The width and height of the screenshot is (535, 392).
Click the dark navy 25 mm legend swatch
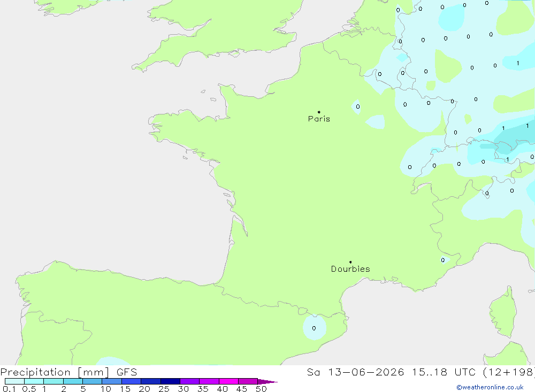pyautogui.click(x=170, y=381)
